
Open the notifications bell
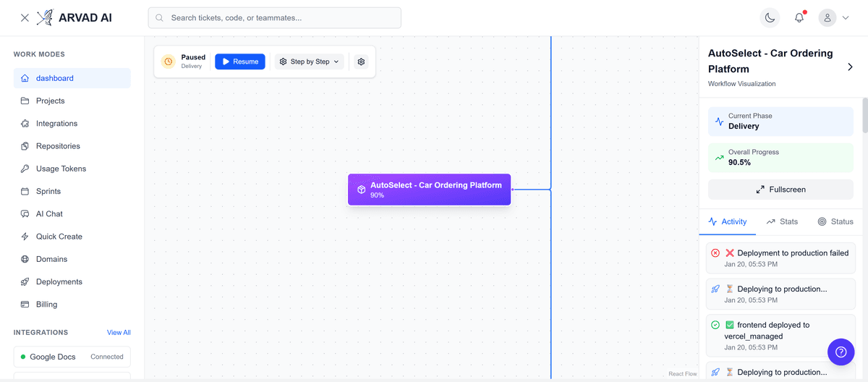pos(799,18)
